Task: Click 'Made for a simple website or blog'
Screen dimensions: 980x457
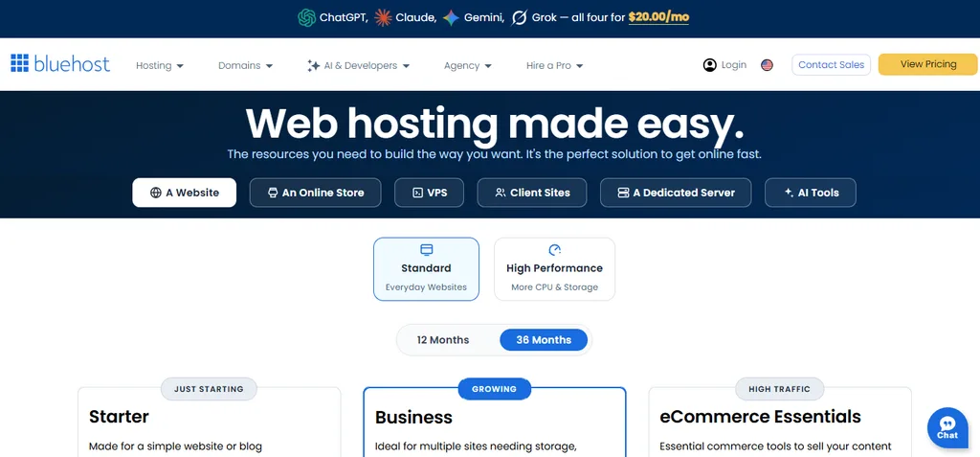Action: pos(175,447)
